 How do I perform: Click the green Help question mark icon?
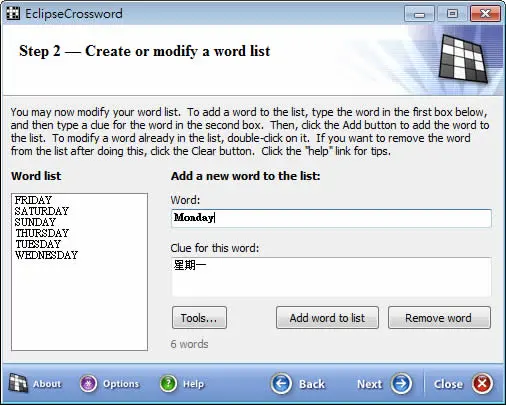pyautogui.click(x=168, y=384)
